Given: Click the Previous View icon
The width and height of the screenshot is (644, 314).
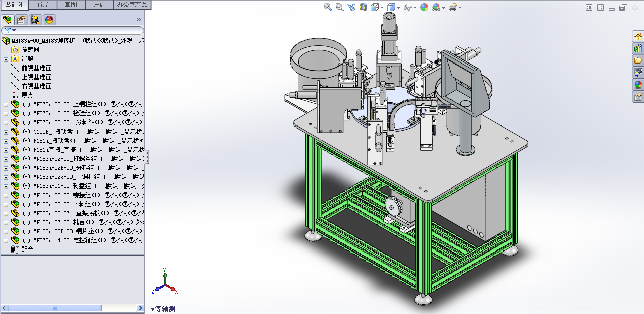Looking at the screenshot, I should 351,7.
